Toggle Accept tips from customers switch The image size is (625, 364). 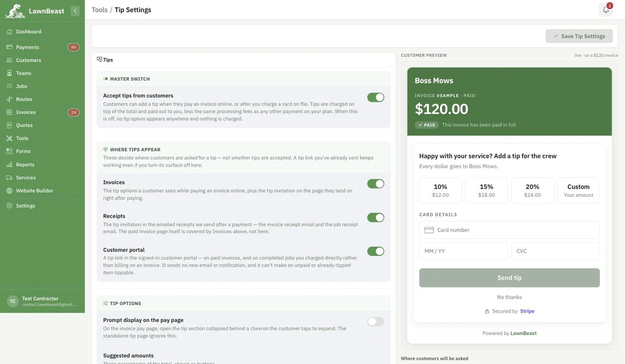click(x=376, y=97)
